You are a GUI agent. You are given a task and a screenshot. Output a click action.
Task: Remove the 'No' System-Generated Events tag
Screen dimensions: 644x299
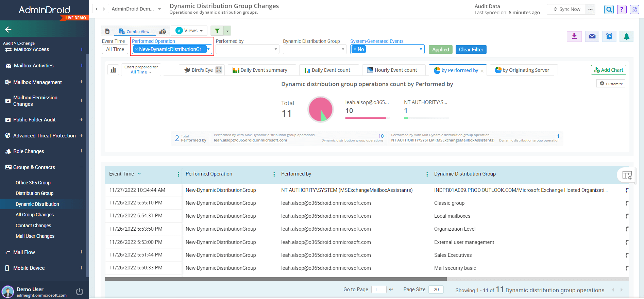click(x=355, y=50)
